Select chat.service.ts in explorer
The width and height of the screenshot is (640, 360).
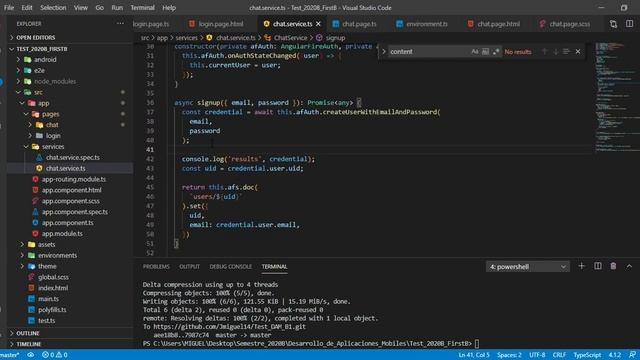pos(66,168)
